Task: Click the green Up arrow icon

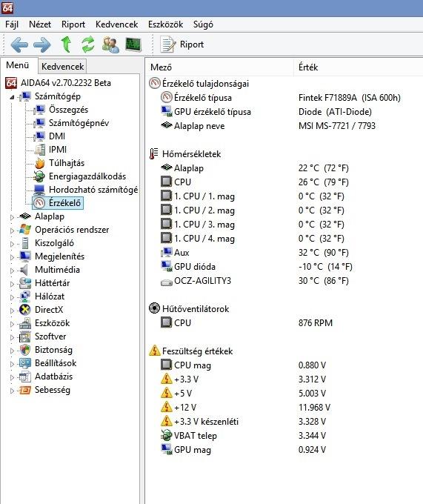Action: click(x=66, y=44)
